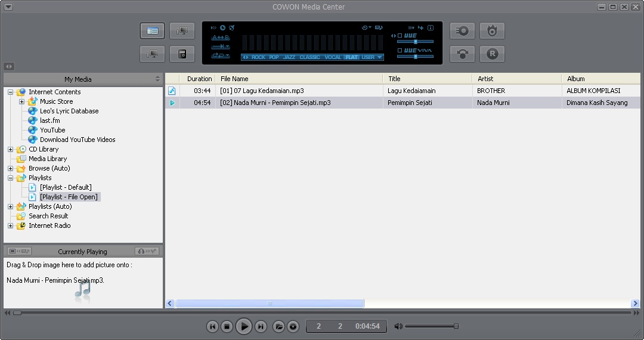Select the USER equalizer preset
The image size is (644, 340).
368,57
